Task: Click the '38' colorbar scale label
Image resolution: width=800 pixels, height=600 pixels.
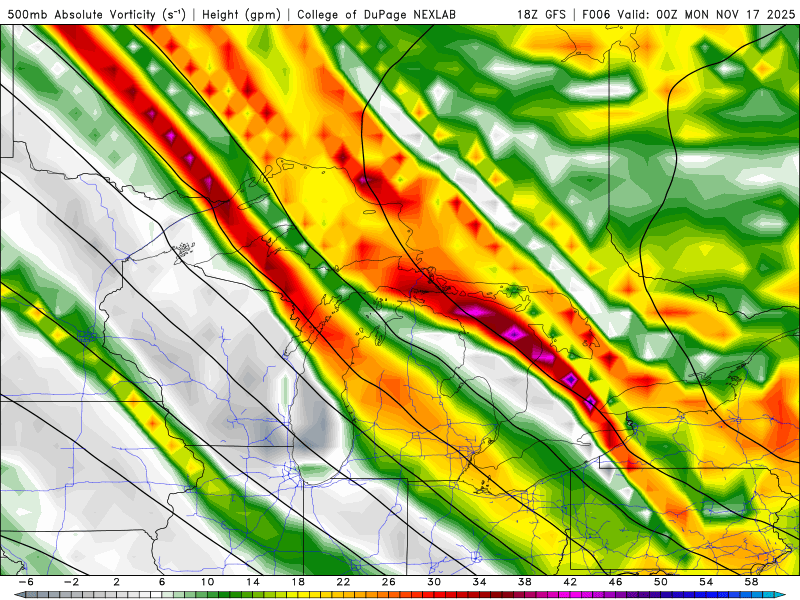Action: [524, 582]
